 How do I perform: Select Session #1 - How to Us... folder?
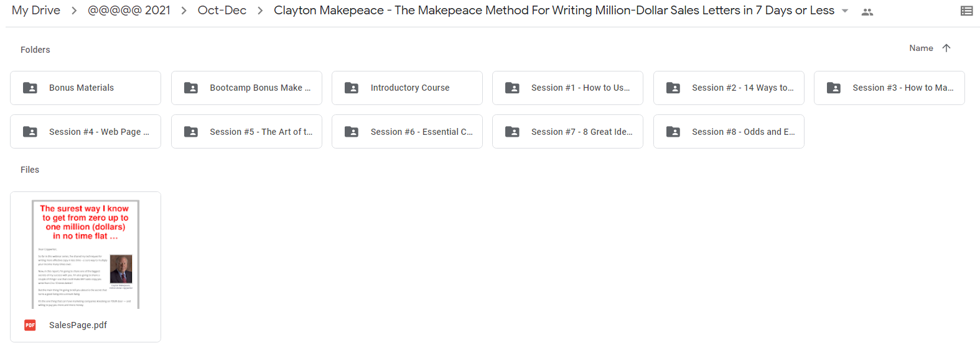[567, 88]
